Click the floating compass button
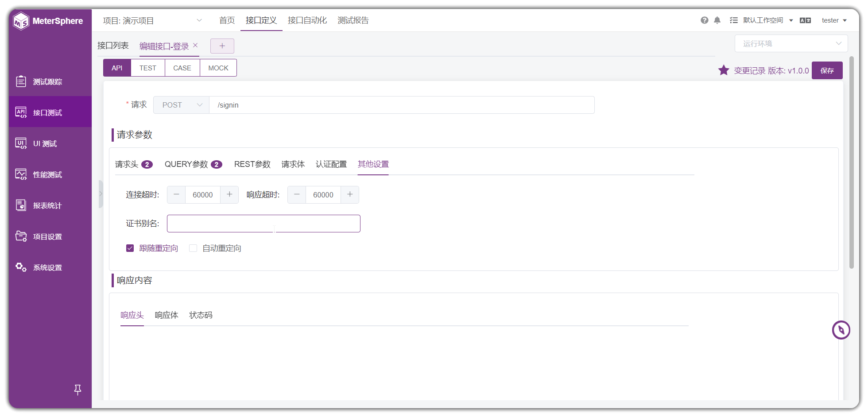Viewport: 868px width, 417px height. (841, 330)
